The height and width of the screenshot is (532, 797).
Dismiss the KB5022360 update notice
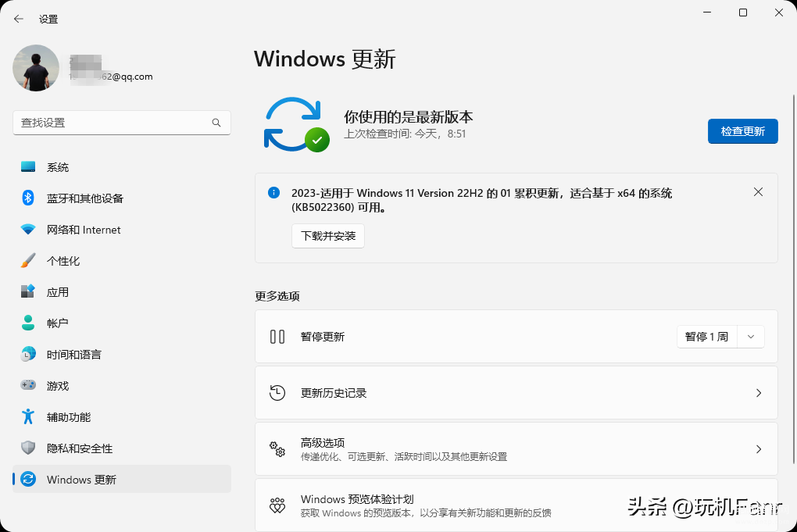pos(758,192)
